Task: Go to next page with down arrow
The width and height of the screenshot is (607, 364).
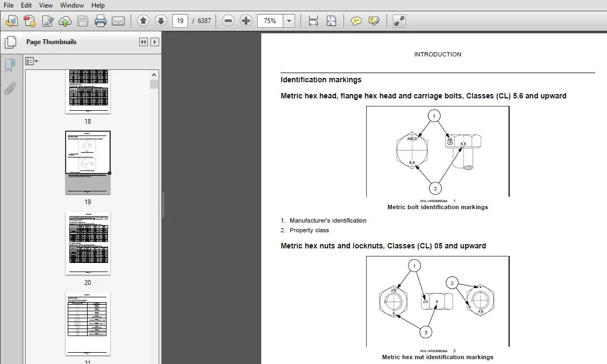Action: [x=161, y=20]
